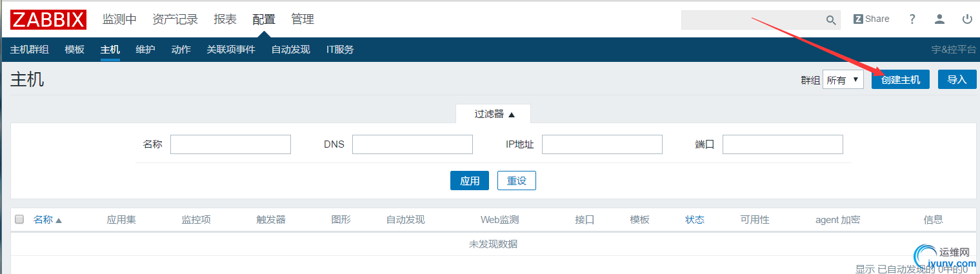Image resolution: width=980 pixels, height=274 pixels.
Task: Click the IP地址 filter input field
Action: (x=602, y=144)
